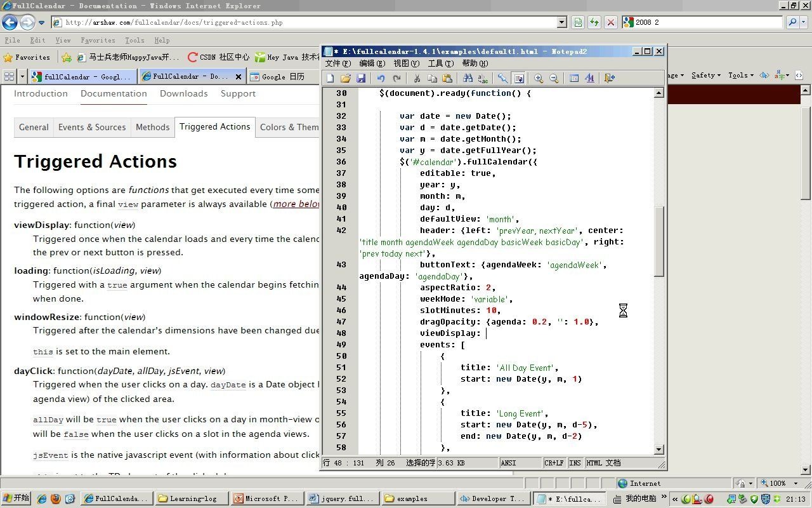Screen dimensions: 812x508
Task: Open file via Notepad2 folder icon
Action: point(346,78)
